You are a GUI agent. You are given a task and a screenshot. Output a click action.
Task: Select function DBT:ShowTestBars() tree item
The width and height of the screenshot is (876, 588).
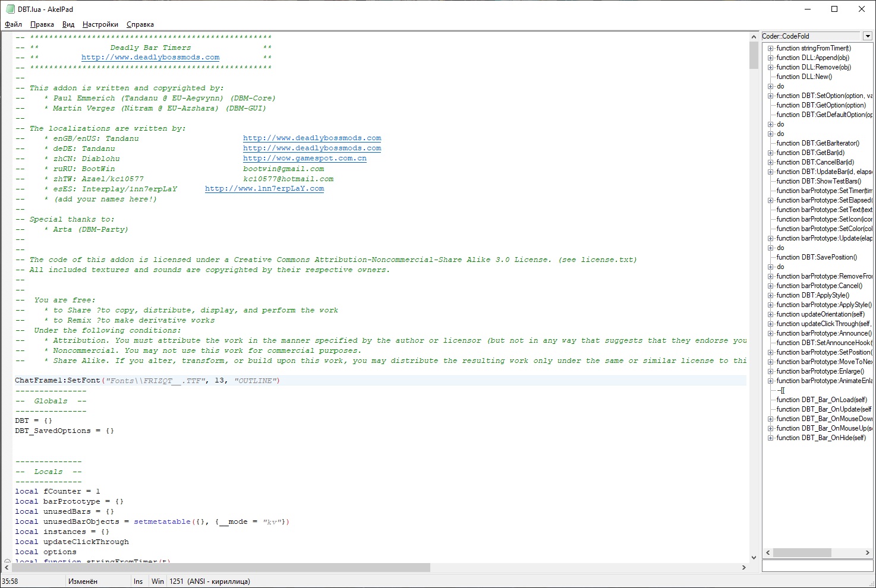point(818,182)
